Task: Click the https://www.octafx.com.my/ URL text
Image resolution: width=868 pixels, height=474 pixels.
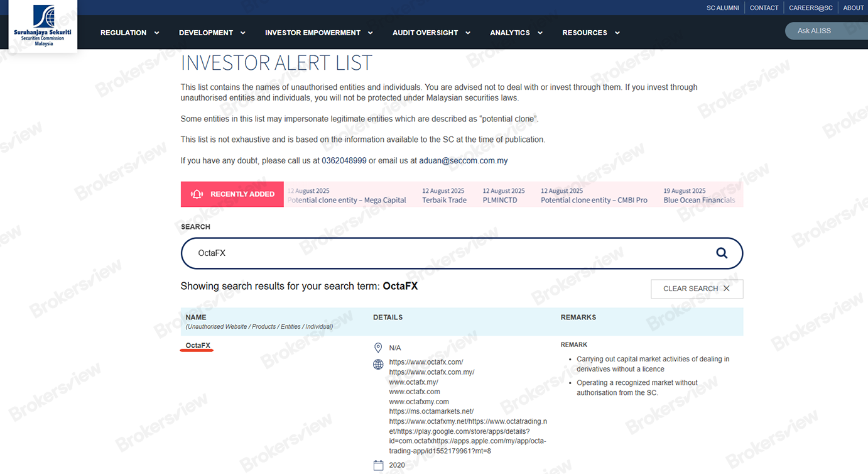Action: [x=431, y=372]
